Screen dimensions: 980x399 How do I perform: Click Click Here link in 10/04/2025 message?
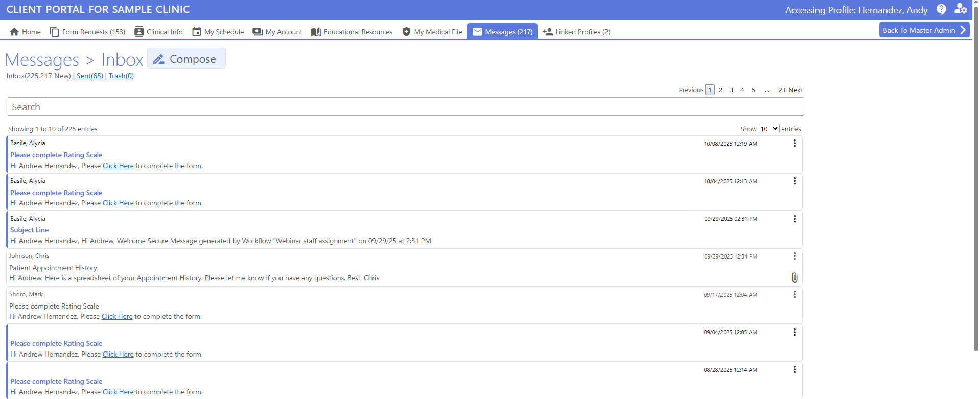tap(118, 203)
